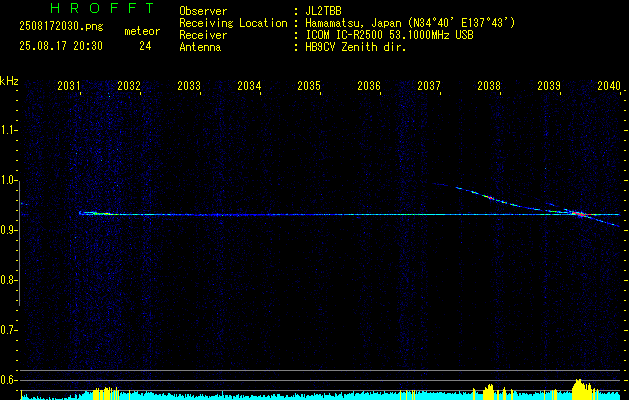This screenshot has width=629, height=400.
Task: Click the red-hot echo peak near 2039
Action: [x=578, y=214]
